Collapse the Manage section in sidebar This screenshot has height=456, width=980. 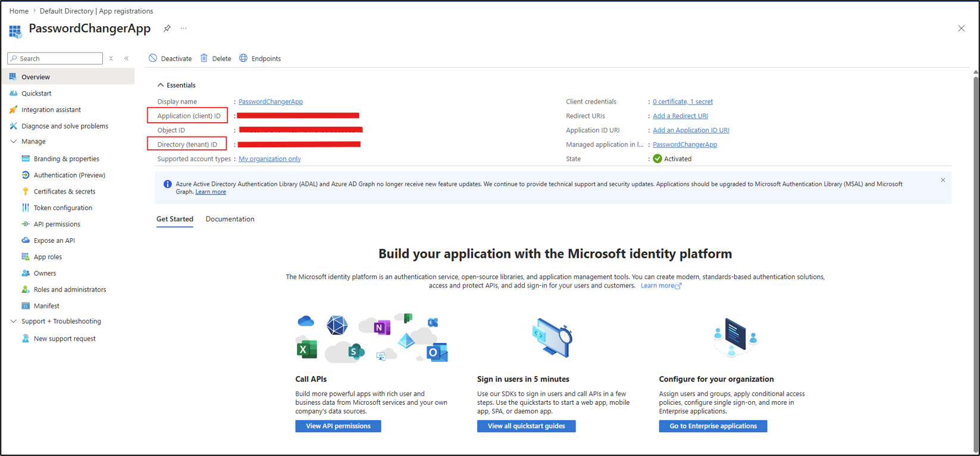[14, 142]
